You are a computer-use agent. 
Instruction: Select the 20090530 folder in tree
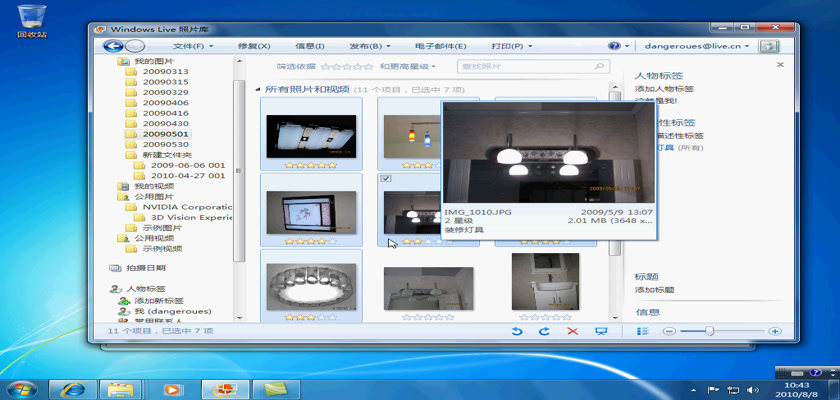tap(164, 145)
